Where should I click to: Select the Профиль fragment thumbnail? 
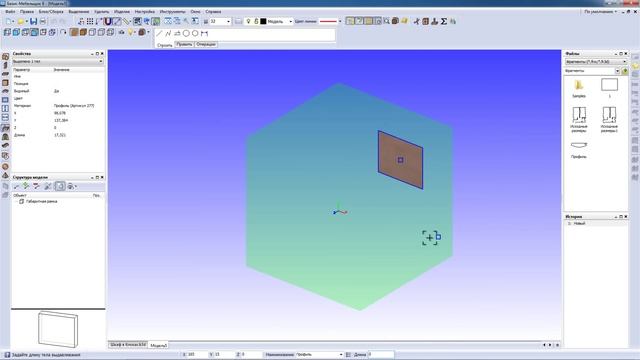579,149
